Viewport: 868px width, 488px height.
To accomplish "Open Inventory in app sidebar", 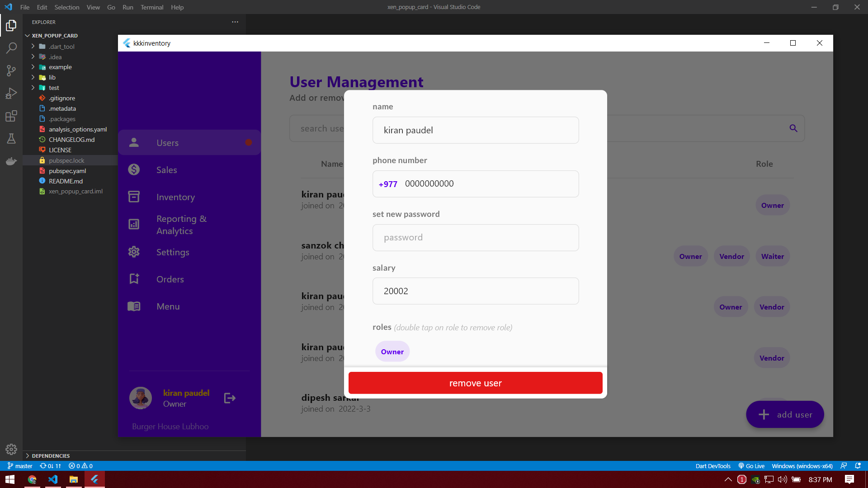I will [175, 197].
